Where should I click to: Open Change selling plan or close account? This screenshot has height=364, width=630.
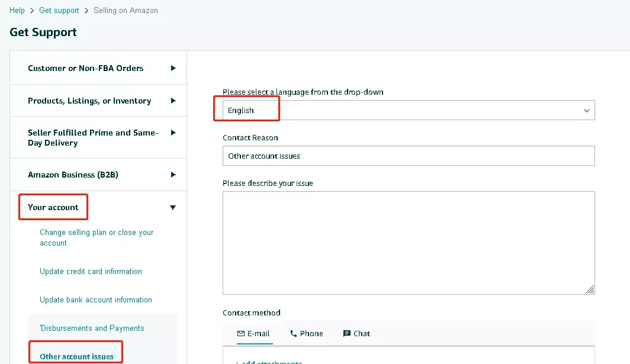[97, 237]
